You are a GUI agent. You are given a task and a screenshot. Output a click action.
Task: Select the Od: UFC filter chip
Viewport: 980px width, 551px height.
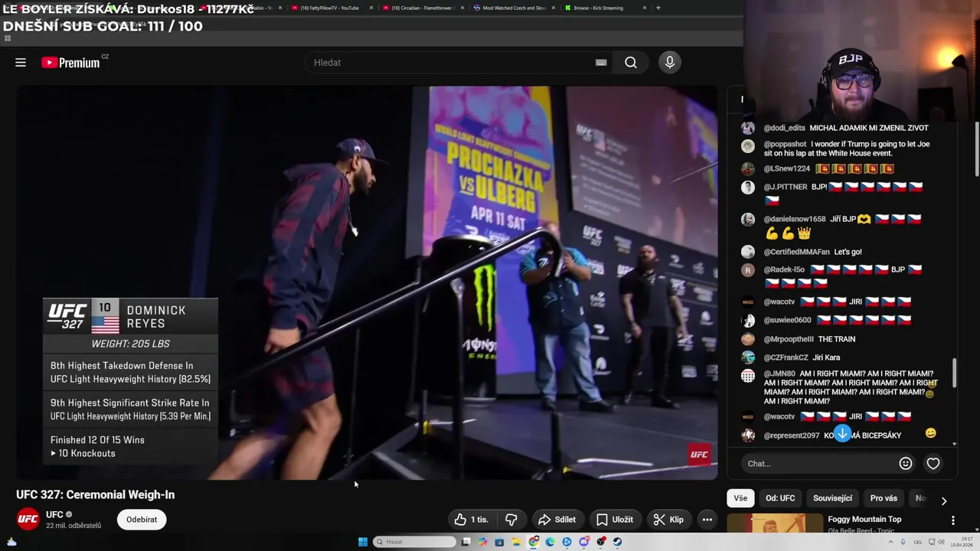[x=780, y=498]
